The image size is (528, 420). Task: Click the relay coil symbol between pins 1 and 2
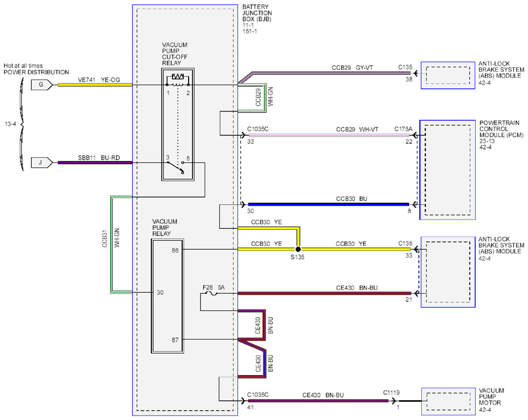click(x=178, y=81)
